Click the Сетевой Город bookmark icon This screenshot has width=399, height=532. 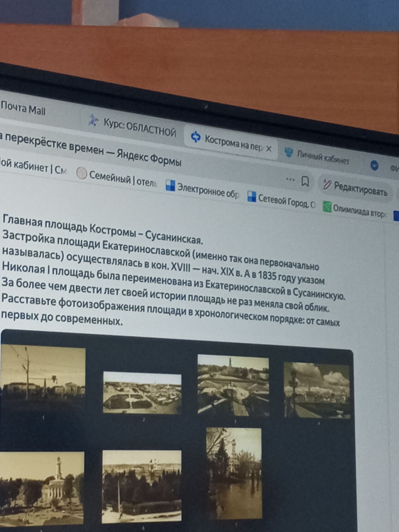pyautogui.click(x=251, y=196)
